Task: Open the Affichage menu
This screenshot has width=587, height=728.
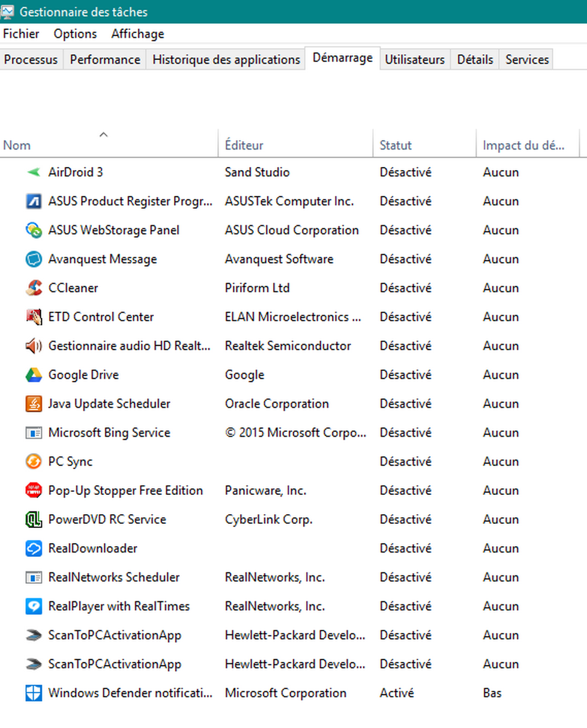Action: click(x=137, y=34)
